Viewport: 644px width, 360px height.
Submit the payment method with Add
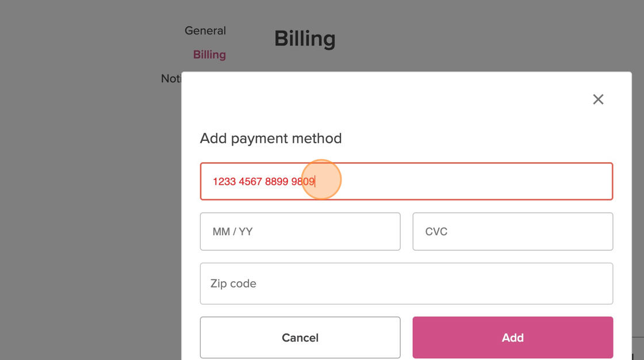(x=512, y=338)
